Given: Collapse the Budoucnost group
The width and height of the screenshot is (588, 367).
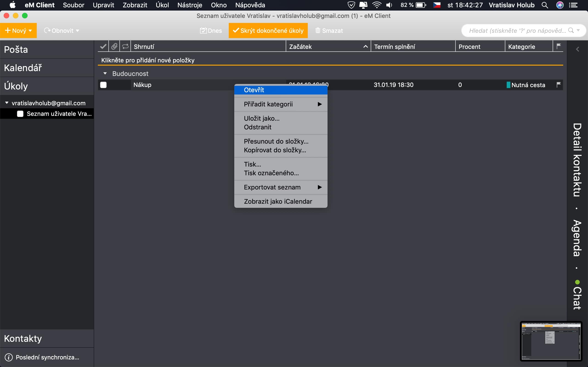Looking at the screenshot, I should pos(105,73).
